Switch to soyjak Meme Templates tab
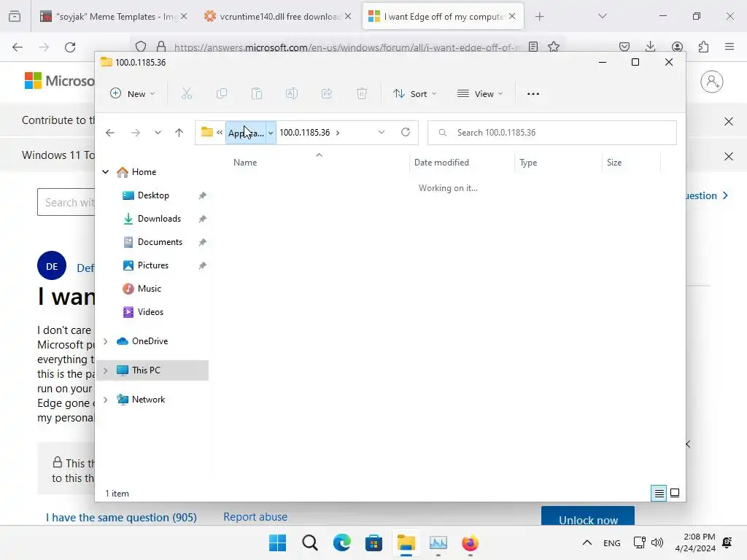 click(x=113, y=16)
